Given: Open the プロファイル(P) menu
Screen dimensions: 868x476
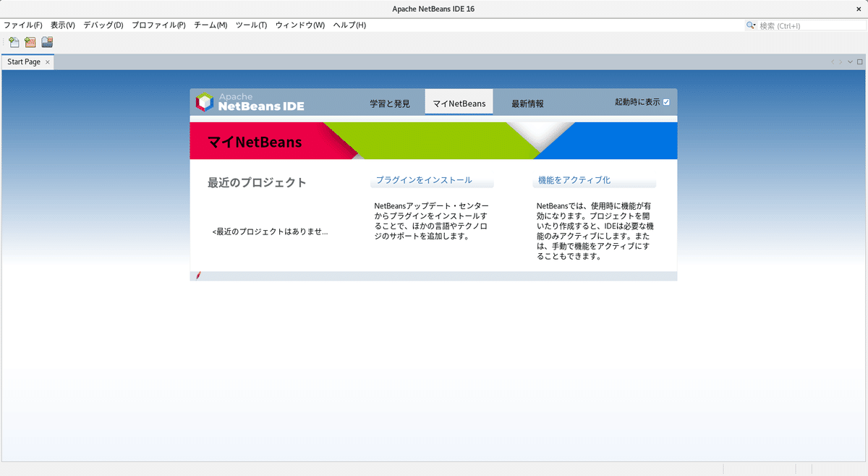Looking at the screenshot, I should [x=158, y=25].
